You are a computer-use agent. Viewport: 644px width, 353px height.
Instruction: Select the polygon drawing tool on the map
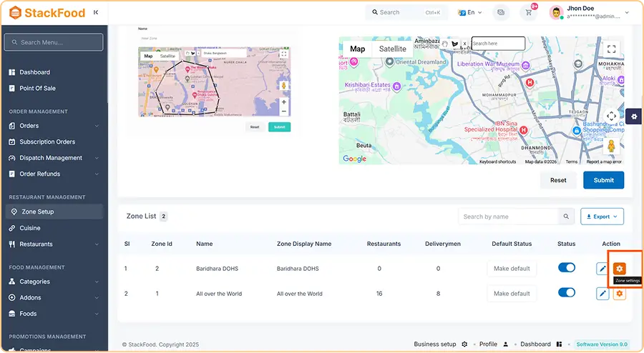[454, 44]
